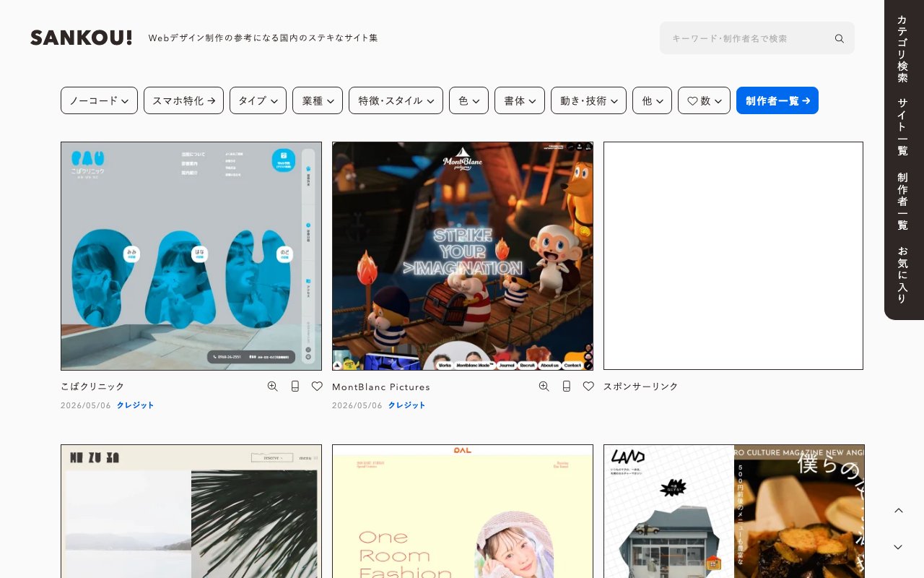924x578 pixels.
Task: Click the search magnifier icon
Action: click(x=839, y=38)
